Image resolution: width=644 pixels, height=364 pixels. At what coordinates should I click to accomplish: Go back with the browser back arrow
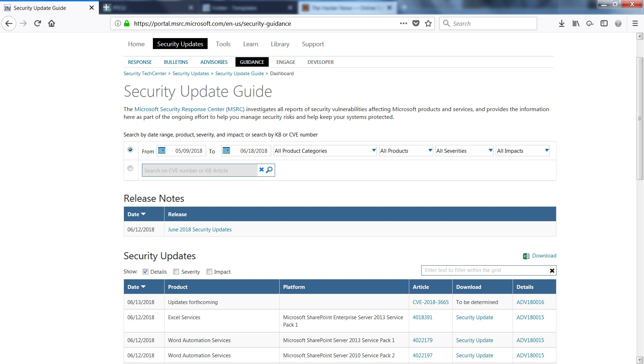(9, 24)
